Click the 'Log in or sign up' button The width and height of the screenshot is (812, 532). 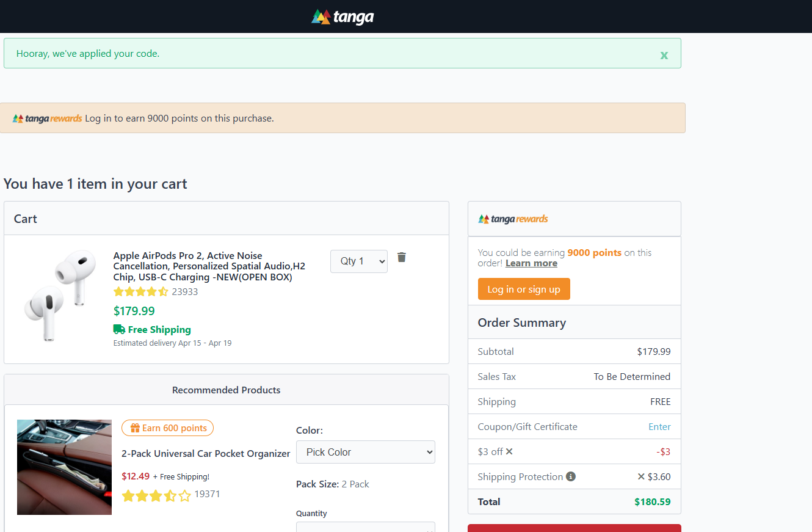[x=524, y=289]
